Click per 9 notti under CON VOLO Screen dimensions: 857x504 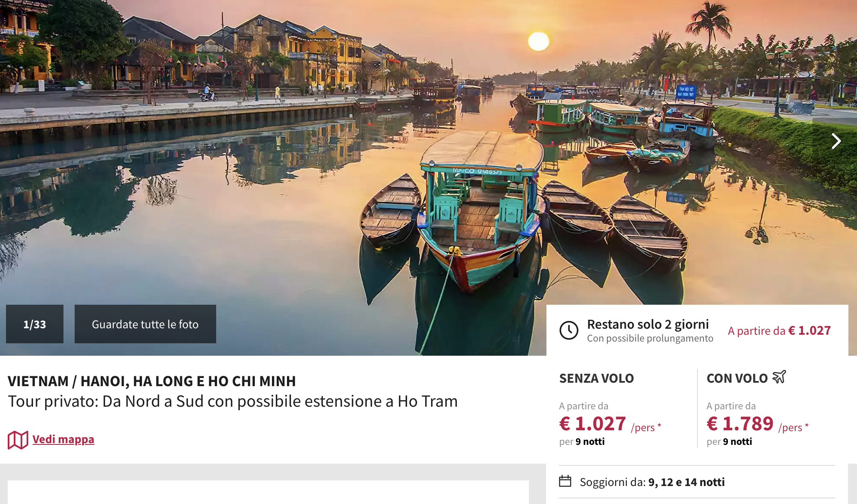click(729, 442)
